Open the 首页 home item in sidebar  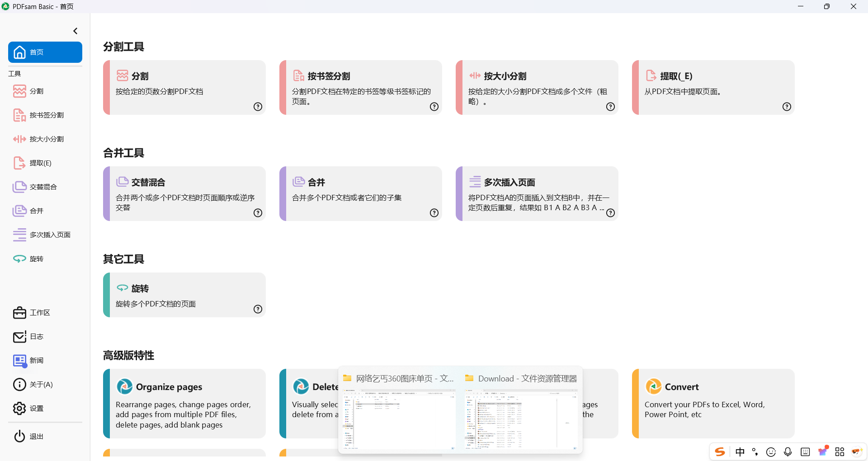(x=45, y=52)
